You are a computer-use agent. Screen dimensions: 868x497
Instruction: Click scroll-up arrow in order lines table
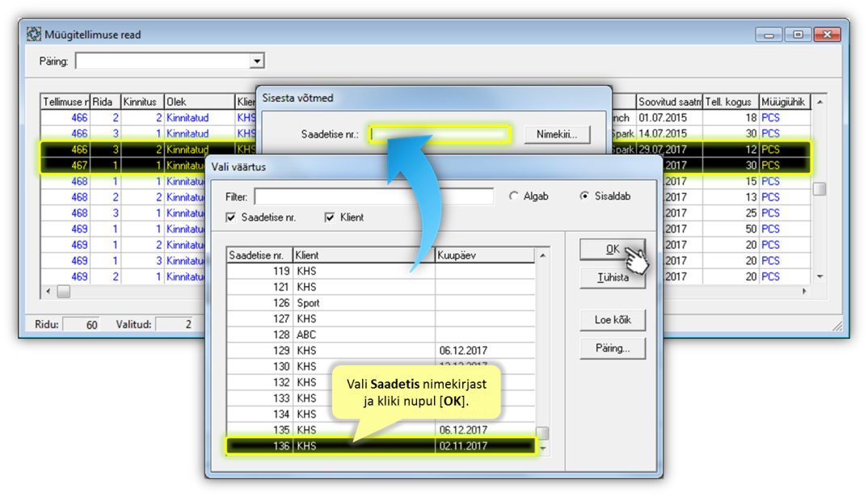820,102
